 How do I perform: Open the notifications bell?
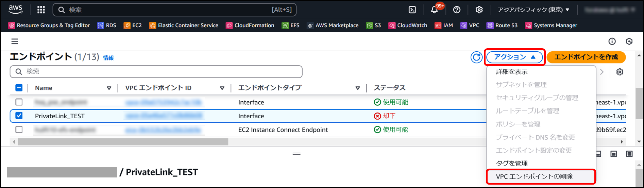point(435,10)
